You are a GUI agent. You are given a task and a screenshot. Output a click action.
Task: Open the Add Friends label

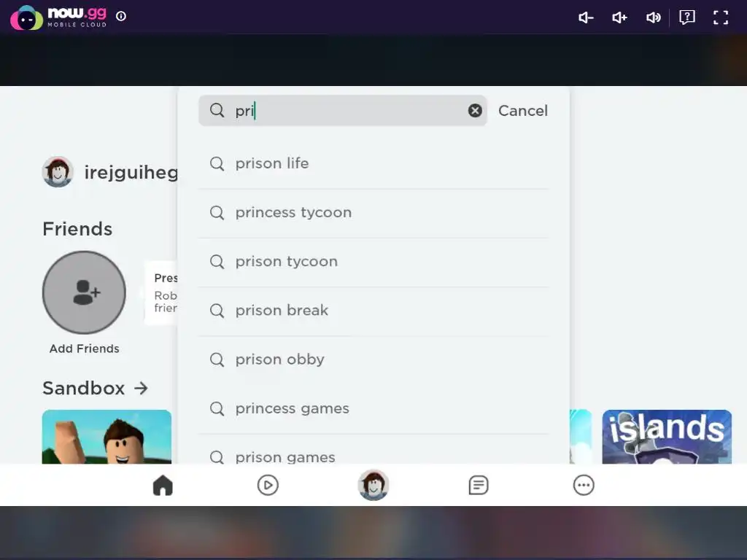click(85, 349)
